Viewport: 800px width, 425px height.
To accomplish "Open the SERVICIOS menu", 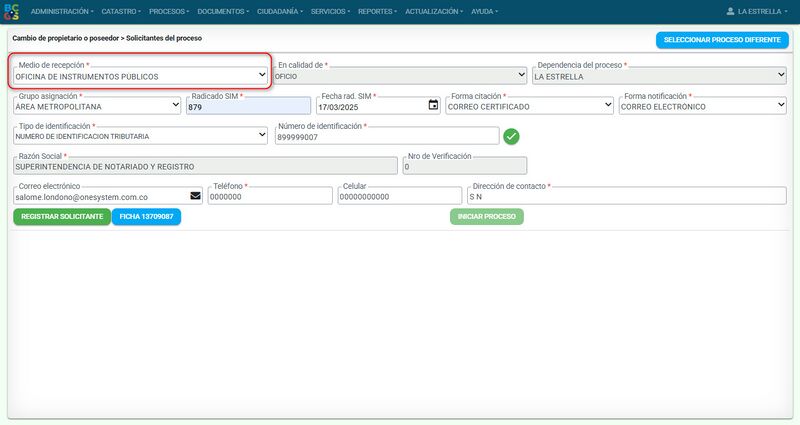I will click(330, 11).
